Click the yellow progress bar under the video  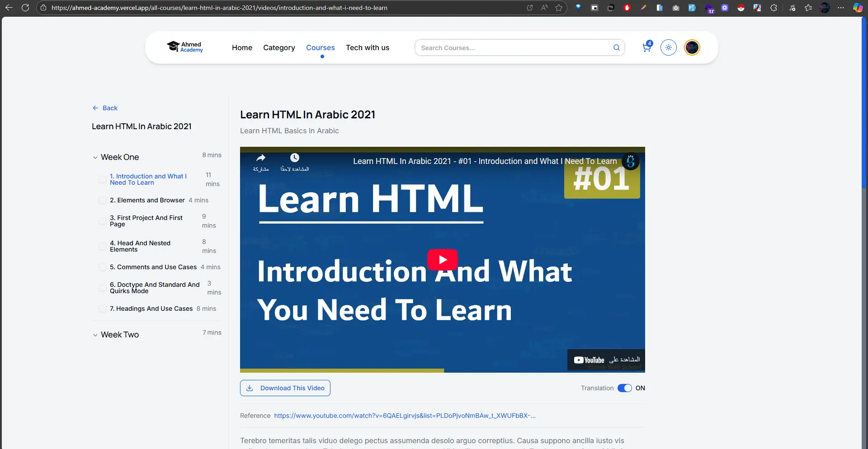pos(342,370)
